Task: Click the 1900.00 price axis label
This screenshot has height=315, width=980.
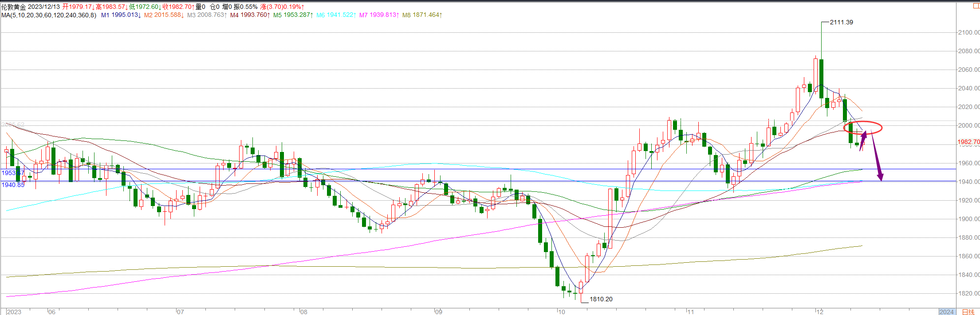Action: tap(968, 219)
